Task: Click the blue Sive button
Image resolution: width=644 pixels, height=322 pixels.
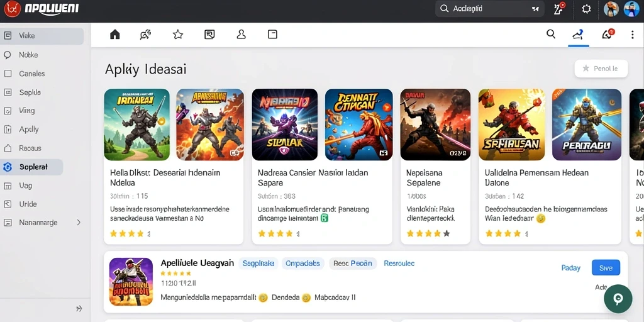Action: pos(606,268)
